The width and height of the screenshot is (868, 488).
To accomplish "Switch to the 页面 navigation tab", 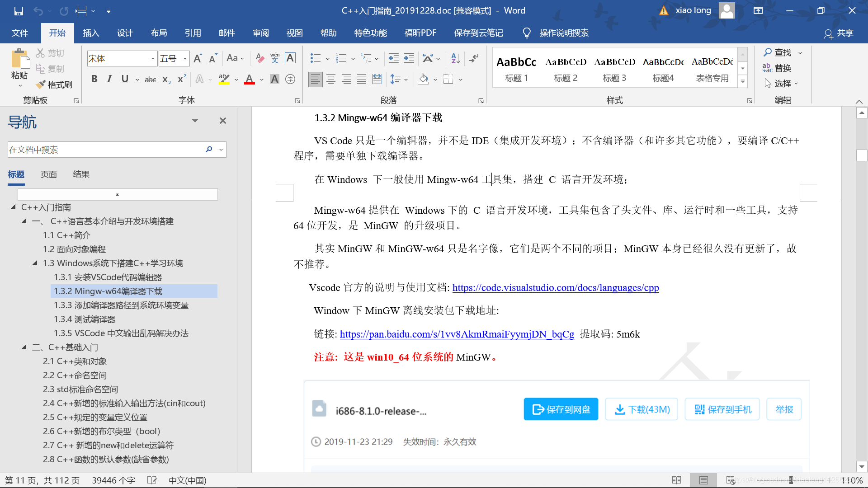I will pos(48,174).
